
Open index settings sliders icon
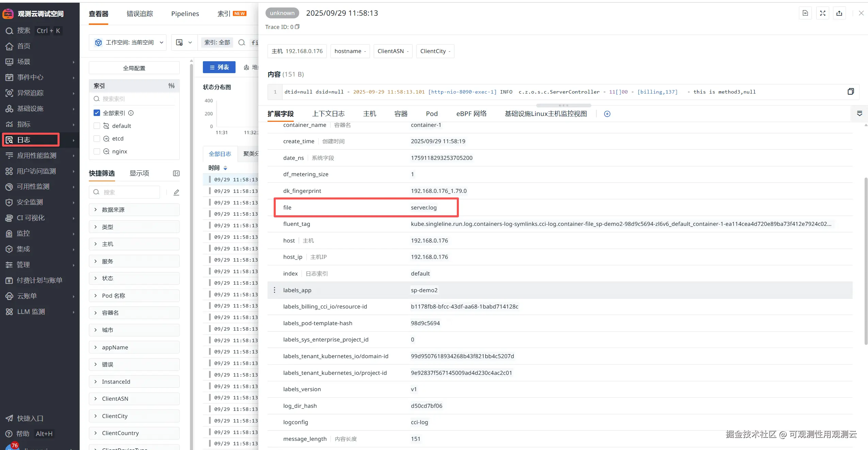click(172, 86)
